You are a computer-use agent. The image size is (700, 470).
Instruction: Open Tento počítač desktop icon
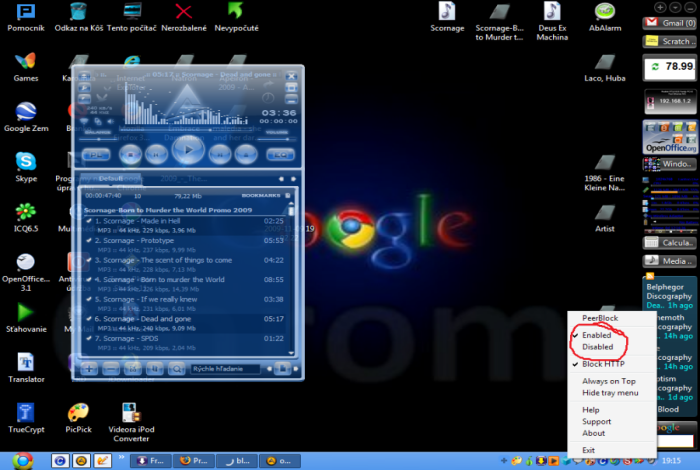coord(132,18)
